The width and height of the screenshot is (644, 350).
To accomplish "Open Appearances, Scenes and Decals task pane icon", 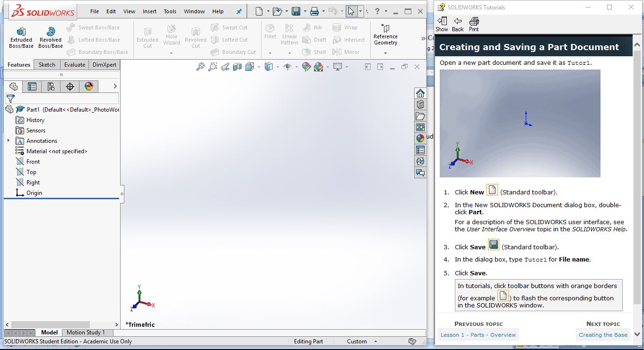I will tap(420, 139).
